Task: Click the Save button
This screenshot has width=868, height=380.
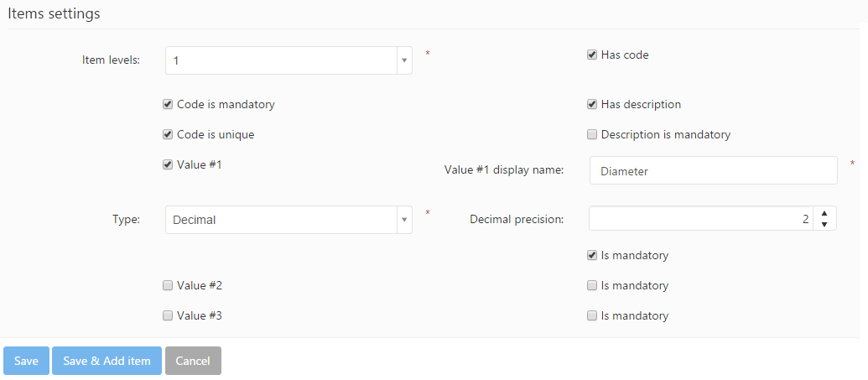Action: click(x=26, y=361)
